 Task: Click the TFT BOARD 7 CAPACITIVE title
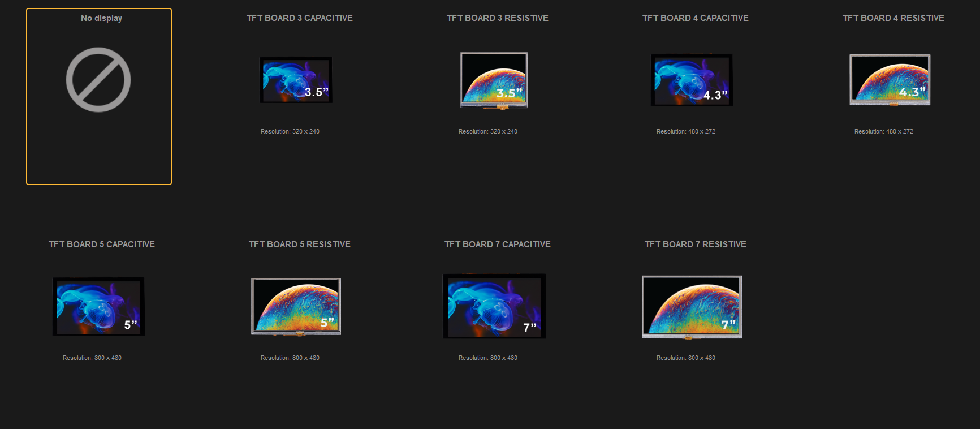pyautogui.click(x=498, y=244)
